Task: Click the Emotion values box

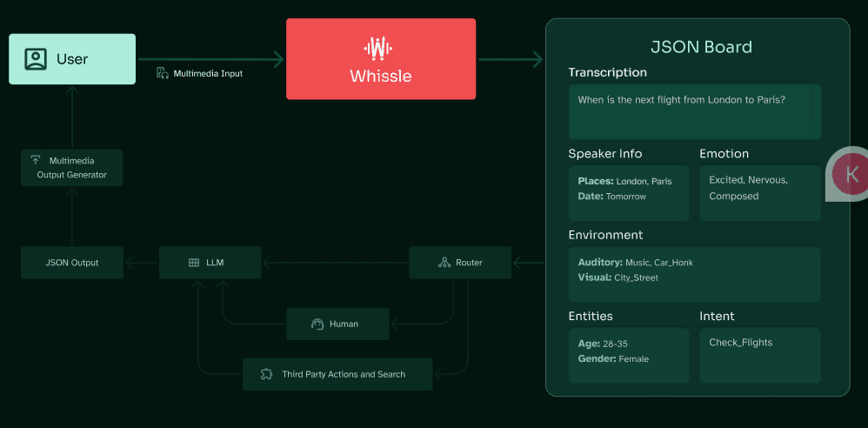Action: 759,192
